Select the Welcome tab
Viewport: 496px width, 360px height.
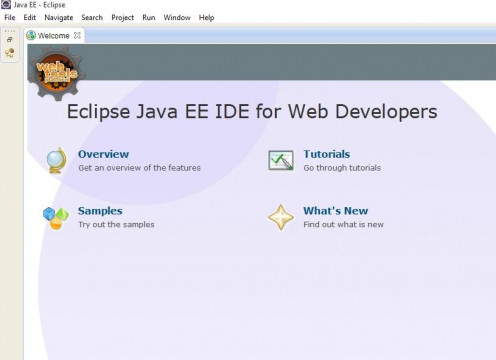click(x=53, y=36)
